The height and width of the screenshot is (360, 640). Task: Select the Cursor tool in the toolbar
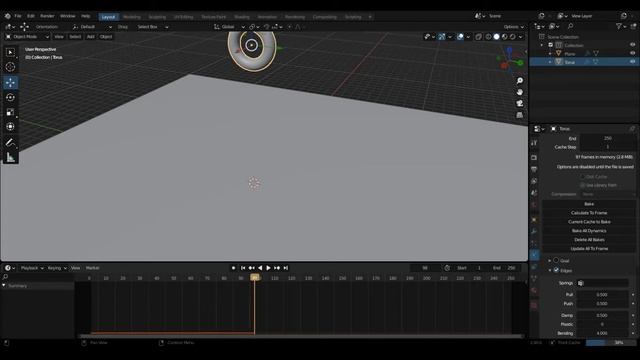(x=10, y=67)
